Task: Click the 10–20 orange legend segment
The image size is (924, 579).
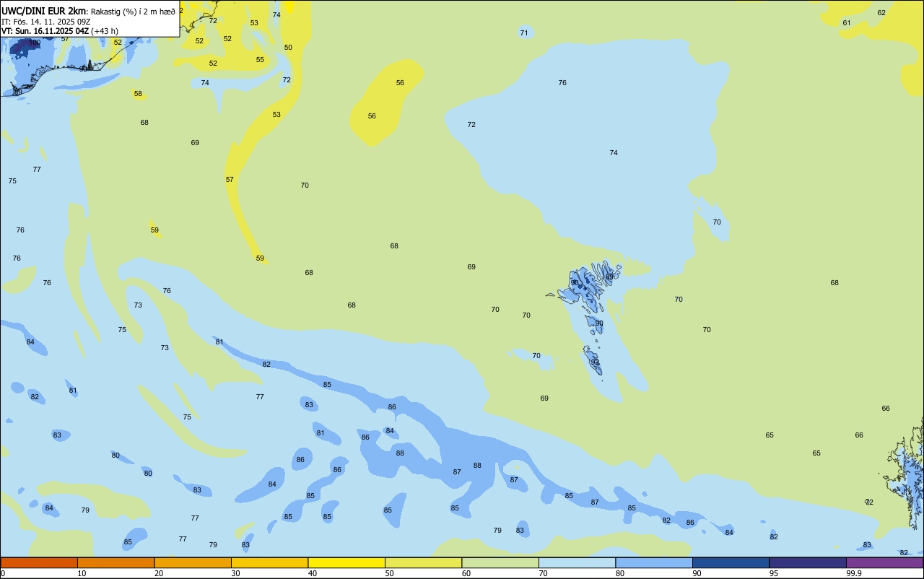Action: pos(115,562)
